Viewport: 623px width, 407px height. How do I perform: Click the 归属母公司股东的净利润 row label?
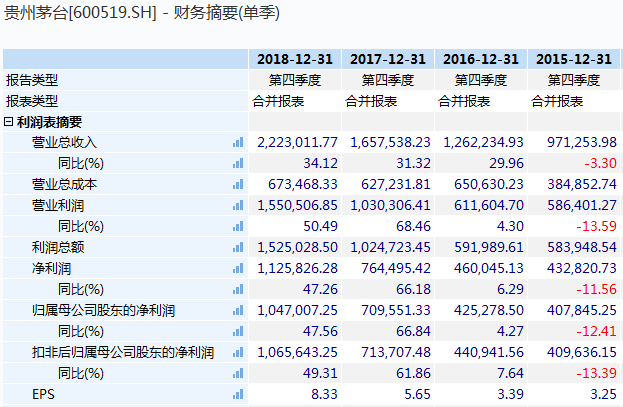[x=103, y=310]
